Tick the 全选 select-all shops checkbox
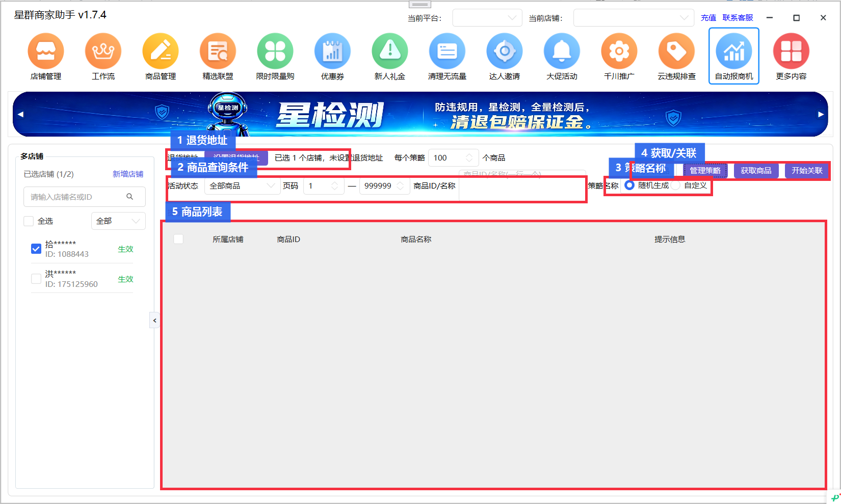This screenshot has width=841, height=504. point(29,221)
